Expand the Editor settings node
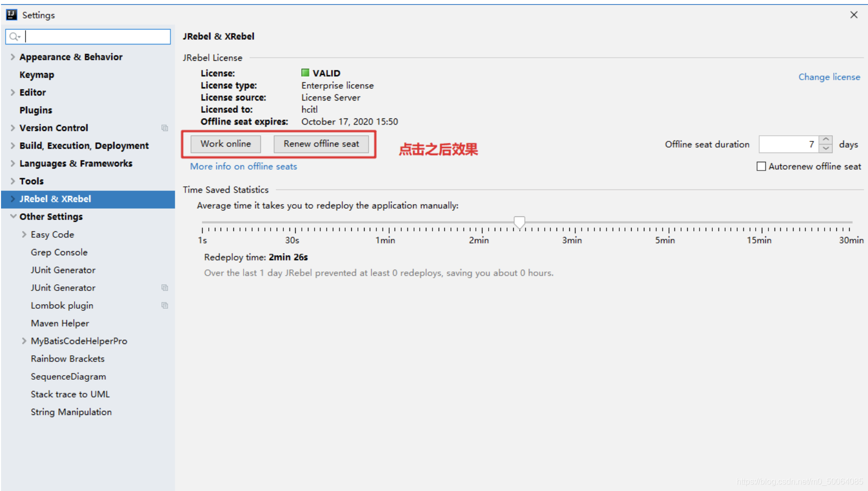Image resolution: width=868 pixels, height=491 pixels. (13, 92)
